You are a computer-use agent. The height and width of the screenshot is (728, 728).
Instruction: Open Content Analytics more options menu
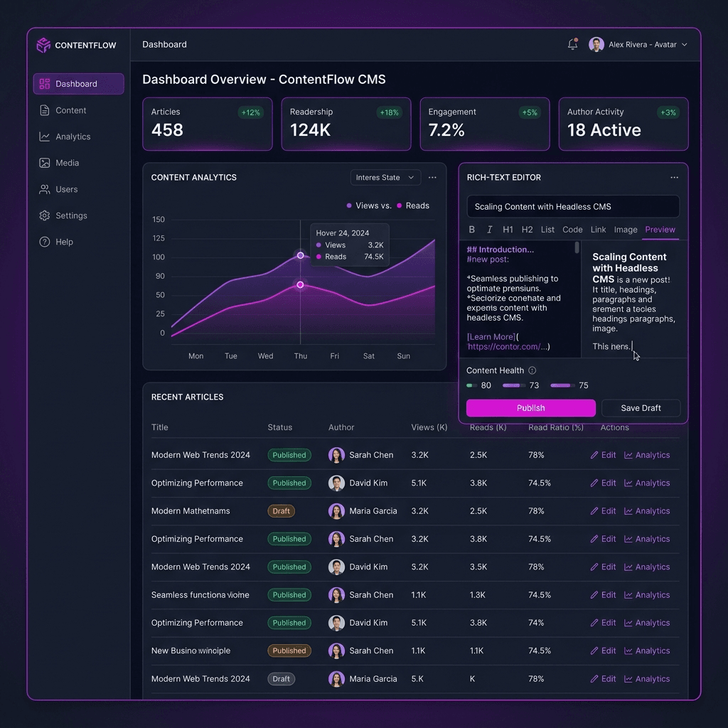[x=432, y=177]
